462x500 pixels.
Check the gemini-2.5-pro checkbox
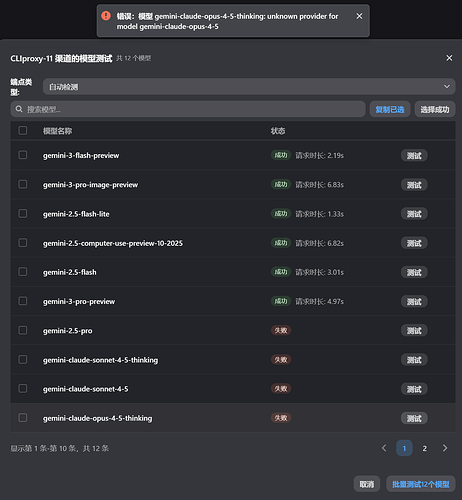click(23, 330)
